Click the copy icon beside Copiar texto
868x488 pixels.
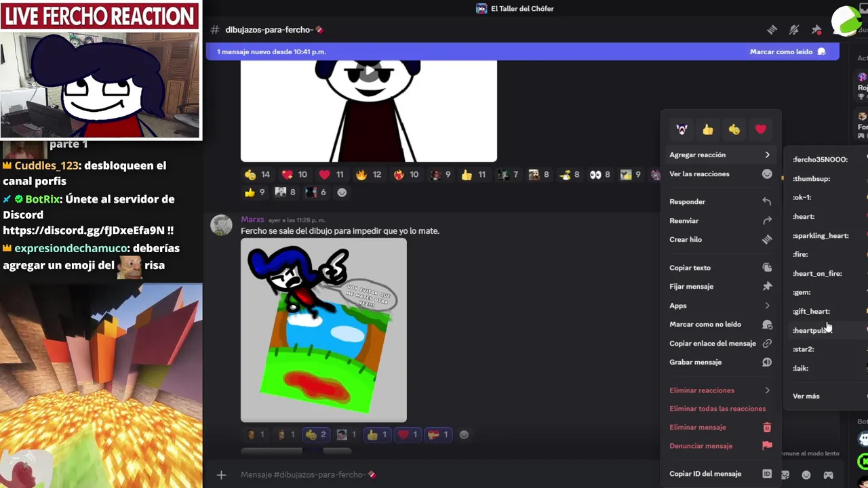[x=767, y=268]
